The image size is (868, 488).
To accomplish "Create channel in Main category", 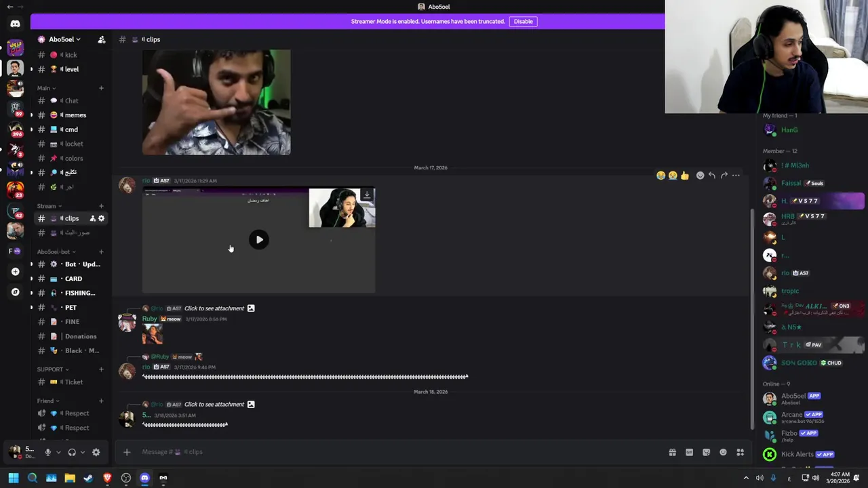I will pyautogui.click(x=101, y=88).
